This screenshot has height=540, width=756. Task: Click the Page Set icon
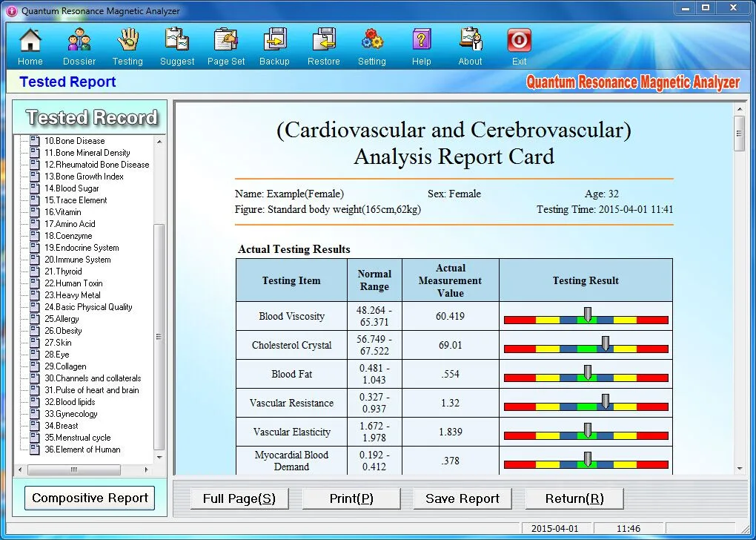click(226, 41)
